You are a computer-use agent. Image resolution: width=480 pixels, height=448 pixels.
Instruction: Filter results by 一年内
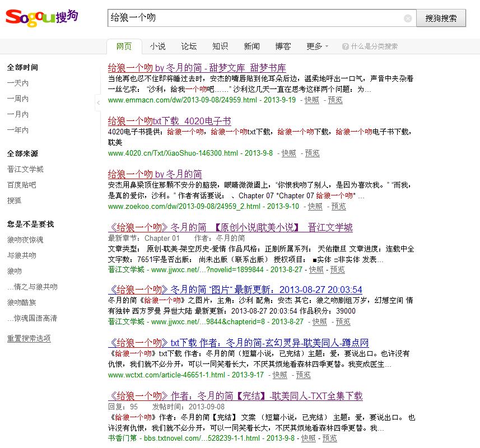click(x=18, y=130)
